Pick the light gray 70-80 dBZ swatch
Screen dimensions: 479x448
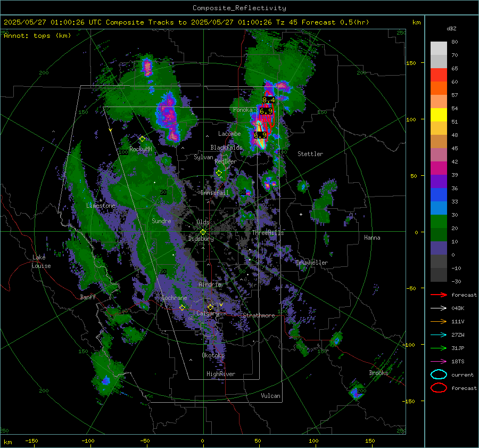[x=439, y=48]
